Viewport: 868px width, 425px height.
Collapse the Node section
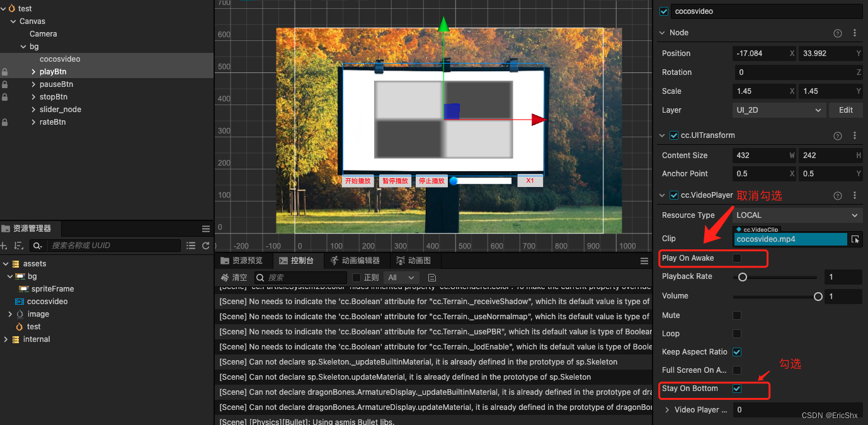pos(662,33)
